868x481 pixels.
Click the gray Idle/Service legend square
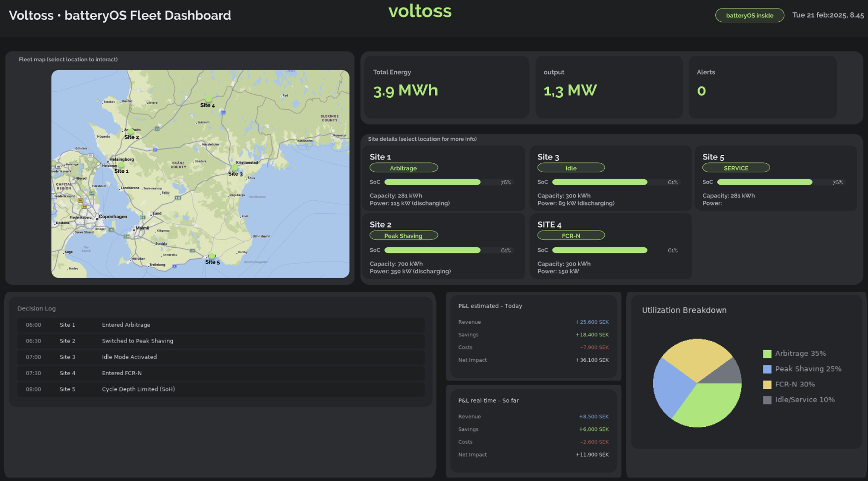click(767, 400)
